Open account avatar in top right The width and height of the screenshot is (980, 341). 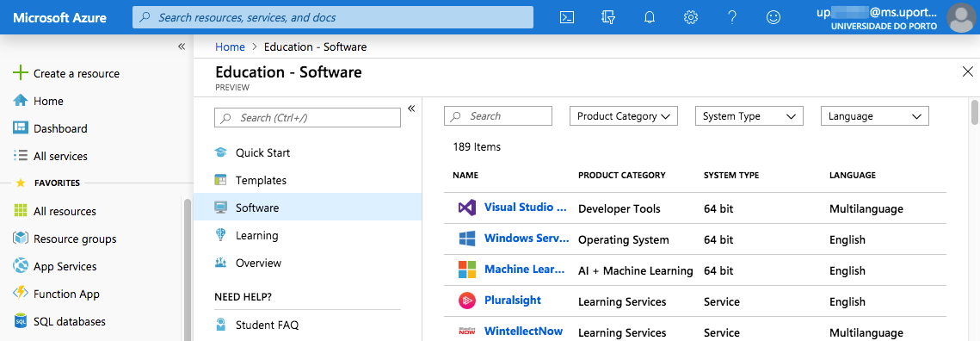point(963,17)
